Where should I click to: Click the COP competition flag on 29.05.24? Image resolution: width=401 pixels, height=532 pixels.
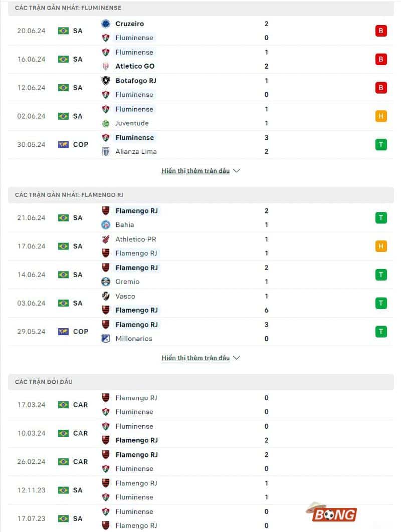pyautogui.click(x=63, y=331)
